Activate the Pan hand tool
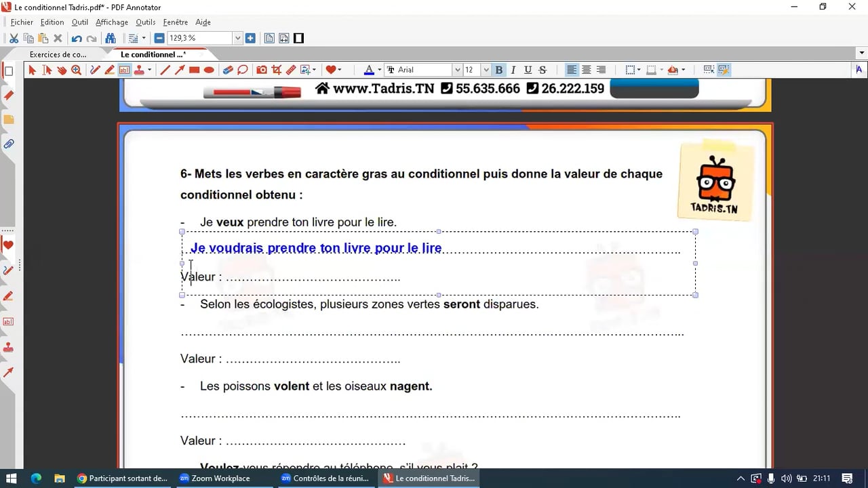Viewport: 868px width, 488px height. pyautogui.click(x=62, y=70)
